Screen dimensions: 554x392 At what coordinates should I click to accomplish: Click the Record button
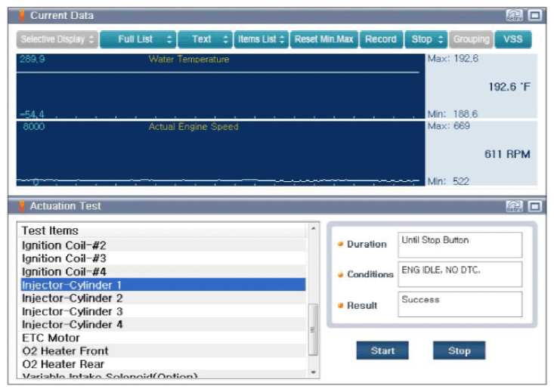tap(381, 39)
